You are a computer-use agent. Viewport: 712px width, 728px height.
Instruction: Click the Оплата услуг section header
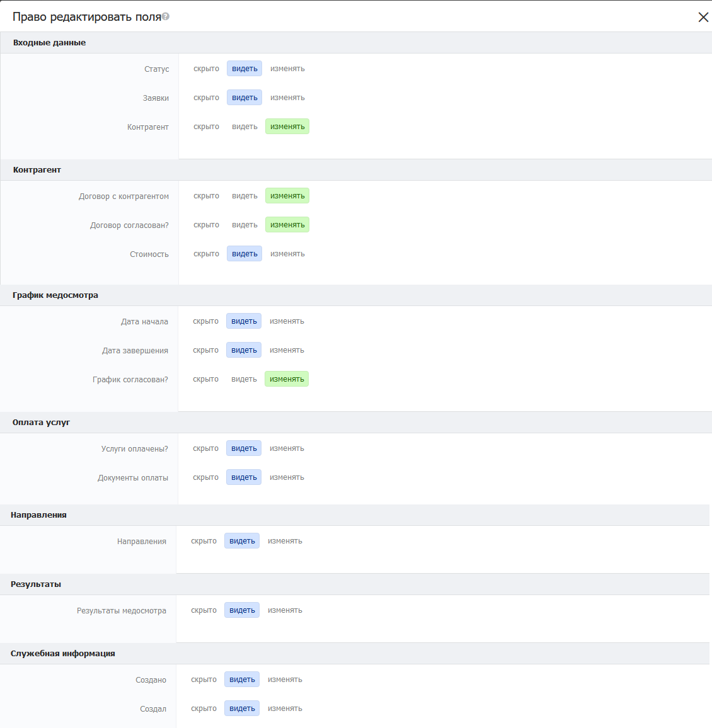click(356, 423)
